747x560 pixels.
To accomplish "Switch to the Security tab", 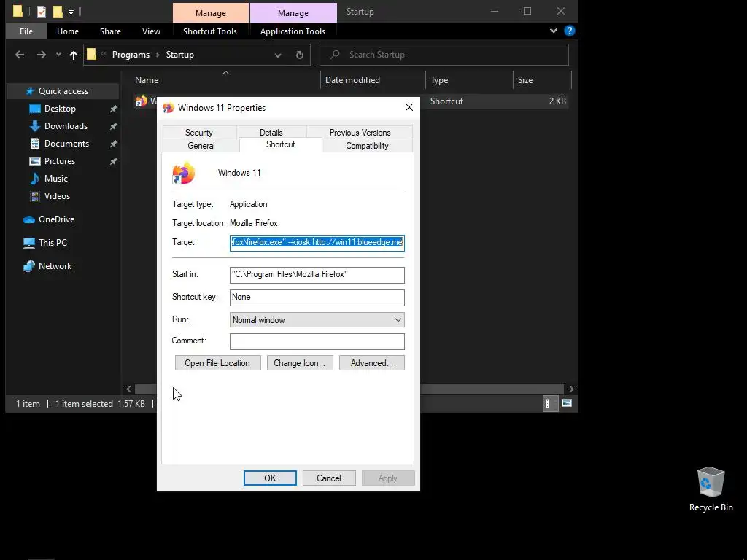I will coord(199,133).
